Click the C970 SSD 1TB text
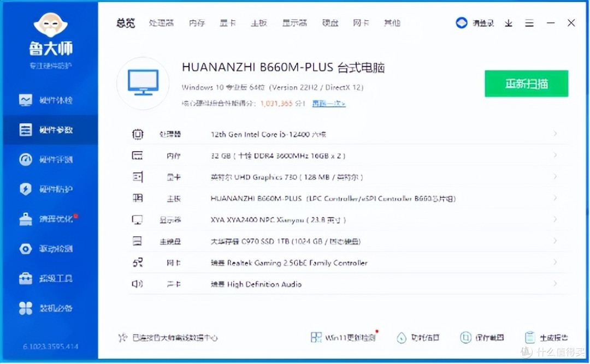The image size is (590, 364). pyautogui.click(x=286, y=241)
